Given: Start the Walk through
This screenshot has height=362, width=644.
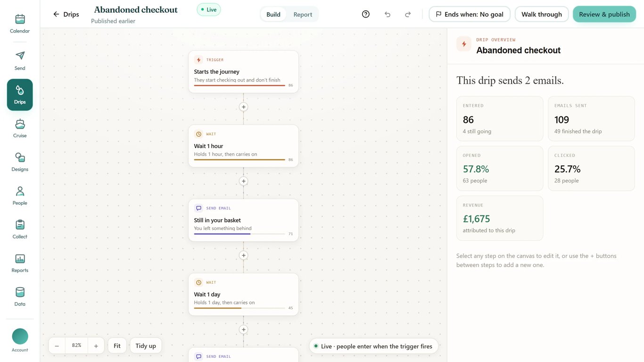Looking at the screenshot, I should (x=542, y=14).
